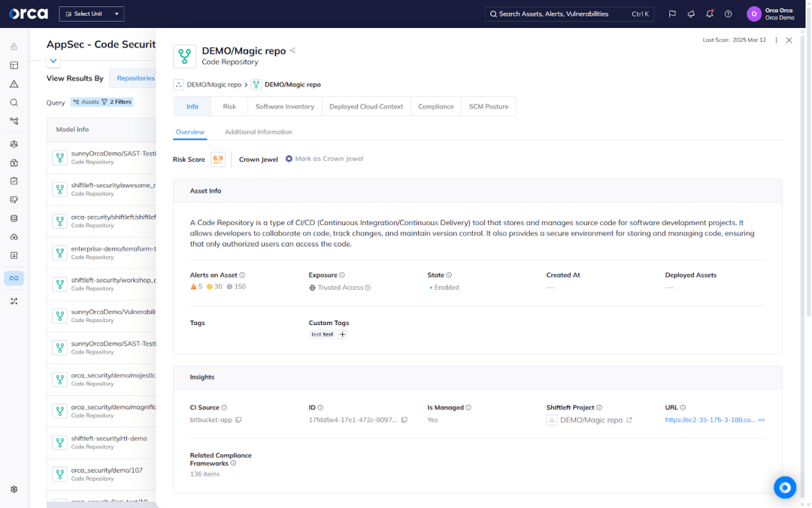Open the cloud upload icon in the sidebar
The width and height of the screenshot is (812, 508).
(14, 237)
